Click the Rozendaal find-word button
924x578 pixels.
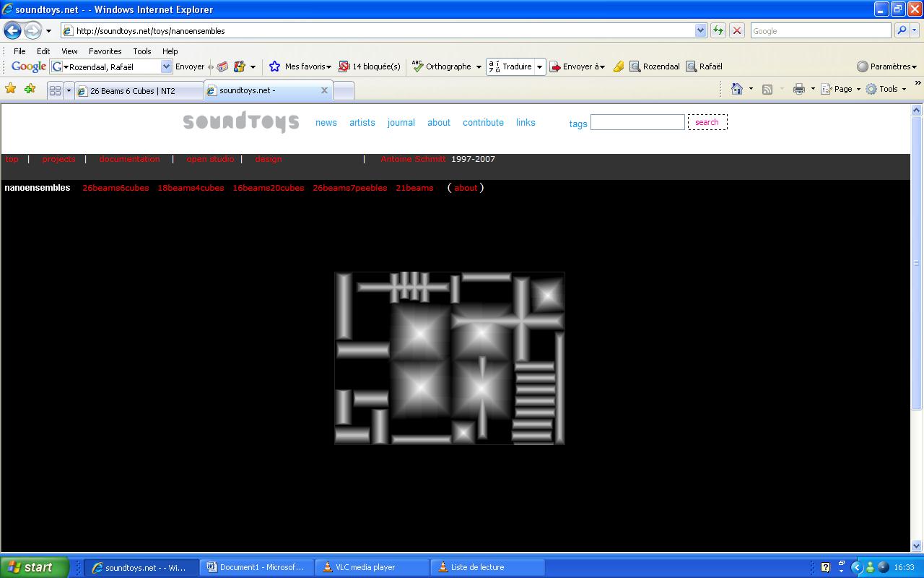click(655, 66)
